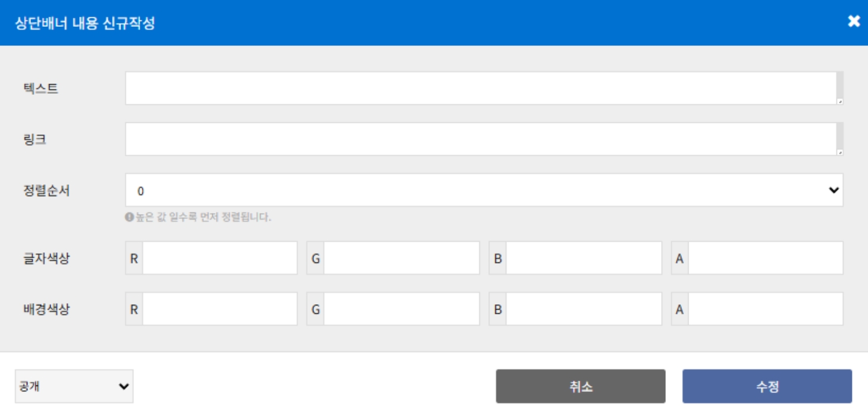Click the 링크 label
868x417 pixels.
(35, 140)
